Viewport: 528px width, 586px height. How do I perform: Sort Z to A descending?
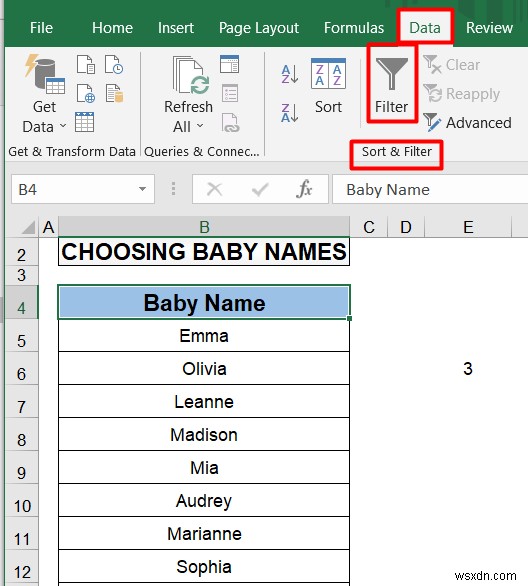pyautogui.click(x=290, y=113)
